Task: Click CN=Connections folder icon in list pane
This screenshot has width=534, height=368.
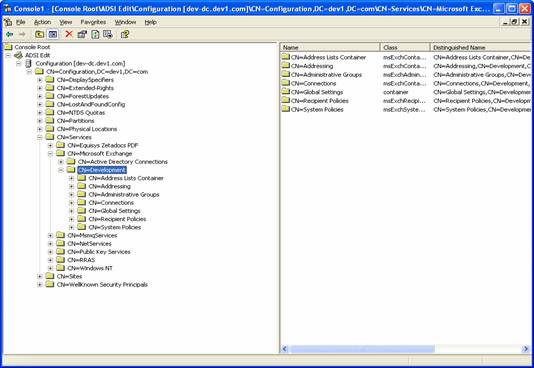Action: click(x=286, y=83)
